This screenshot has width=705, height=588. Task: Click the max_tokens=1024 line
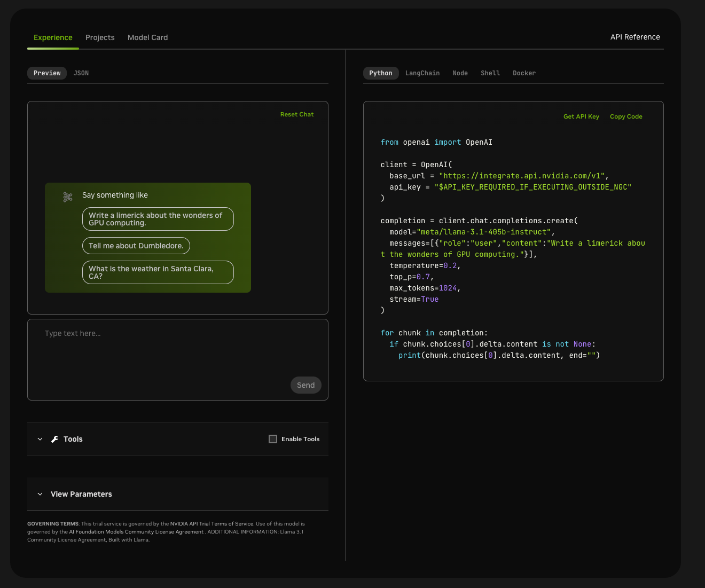(x=425, y=288)
